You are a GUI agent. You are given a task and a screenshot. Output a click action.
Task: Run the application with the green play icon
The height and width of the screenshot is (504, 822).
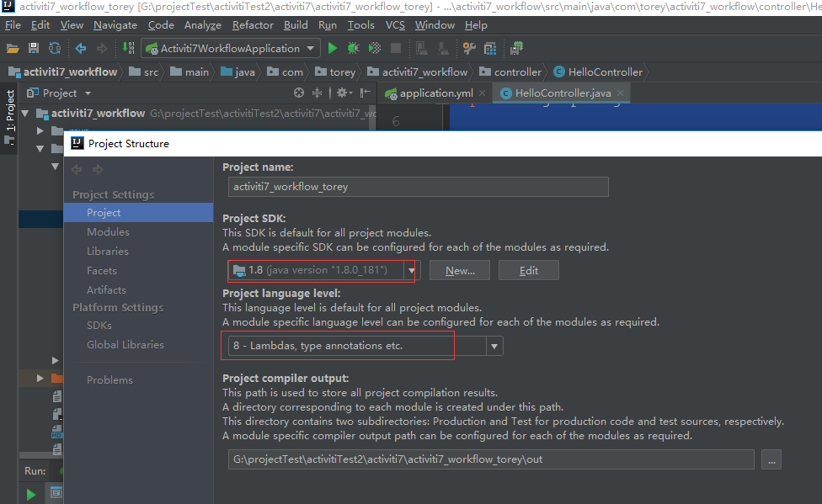pyautogui.click(x=333, y=48)
